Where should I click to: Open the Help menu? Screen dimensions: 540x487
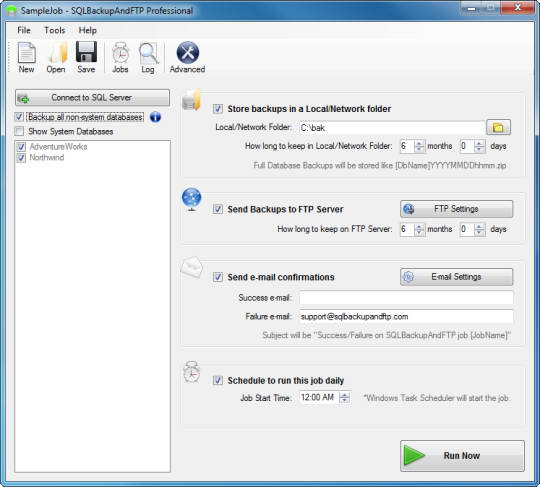point(87,30)
